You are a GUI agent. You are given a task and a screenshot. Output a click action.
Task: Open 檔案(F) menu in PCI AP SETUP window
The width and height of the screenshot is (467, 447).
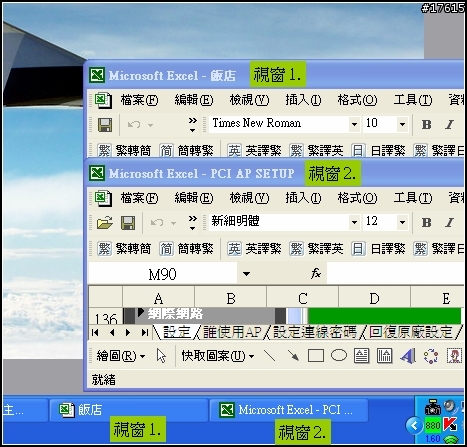[x=139, y=198]
